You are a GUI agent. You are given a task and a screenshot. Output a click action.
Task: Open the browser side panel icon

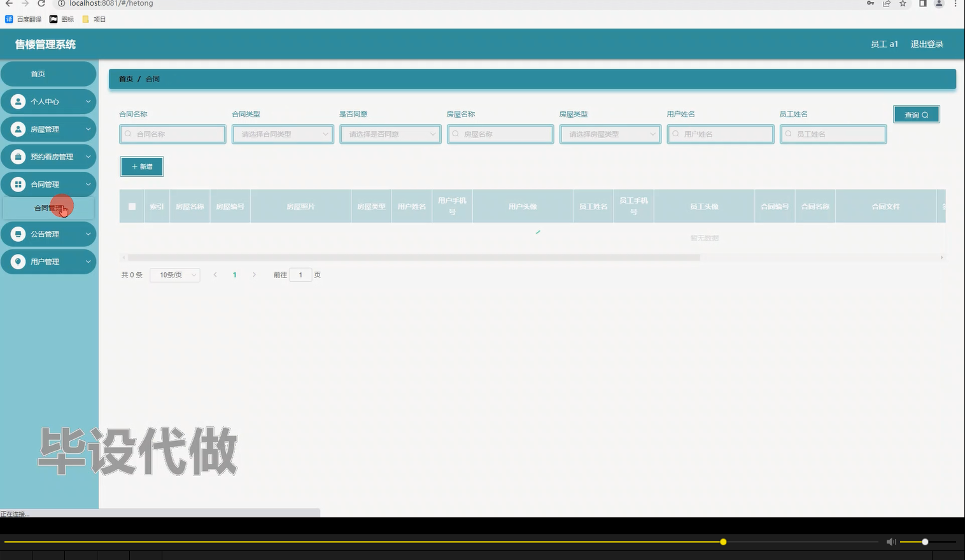click(922, 4)
